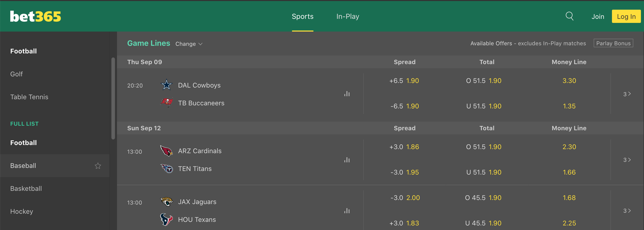Click the Join link

598,17
